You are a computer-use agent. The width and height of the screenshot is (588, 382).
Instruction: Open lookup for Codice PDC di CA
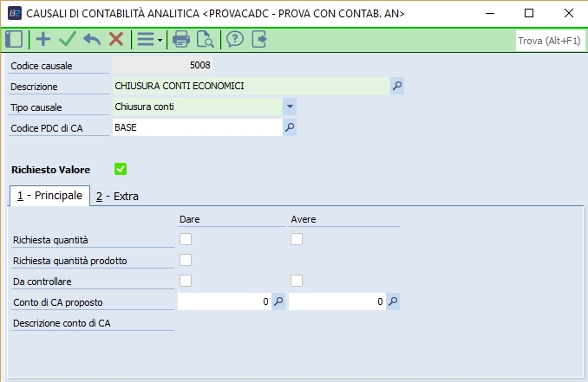coord(291,127)
